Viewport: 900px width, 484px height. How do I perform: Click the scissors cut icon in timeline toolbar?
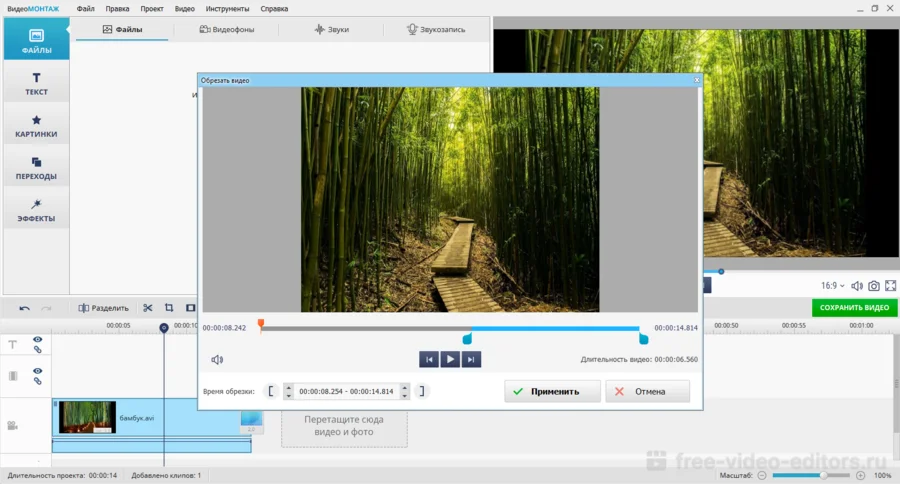tap(148, 308)
